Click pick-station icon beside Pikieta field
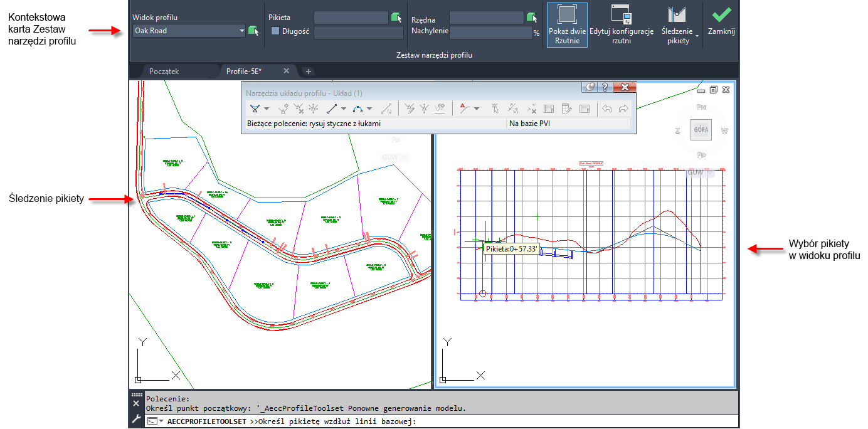The image size is (868, 429). click(396, 18)
